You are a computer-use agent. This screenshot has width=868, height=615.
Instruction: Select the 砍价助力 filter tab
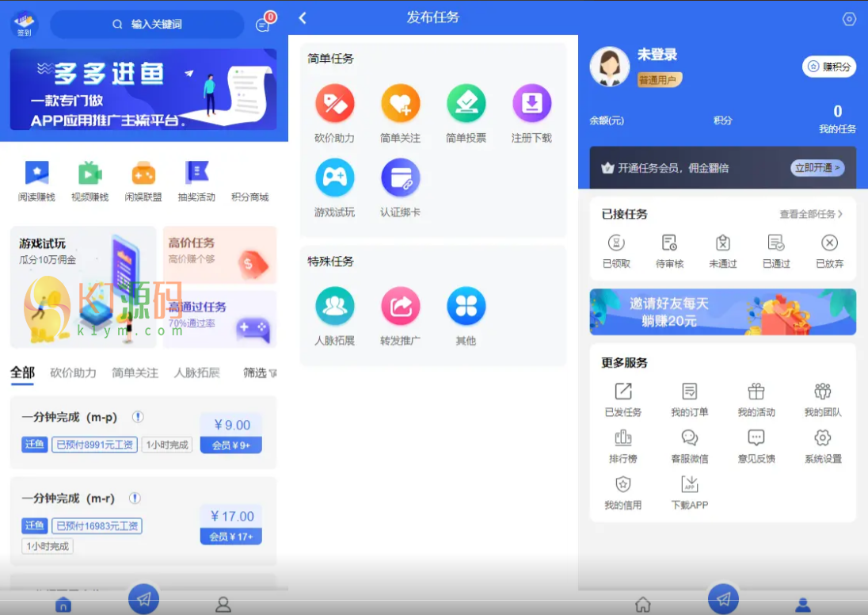point(73,372)
